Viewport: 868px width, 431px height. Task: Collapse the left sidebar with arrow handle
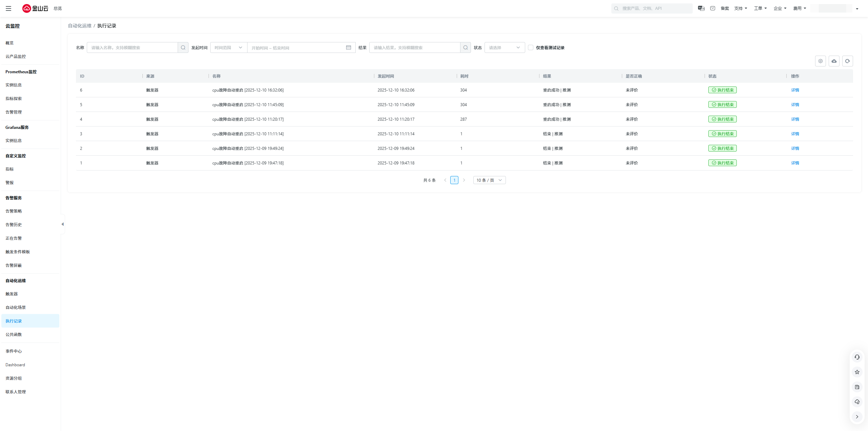point(62,224)
